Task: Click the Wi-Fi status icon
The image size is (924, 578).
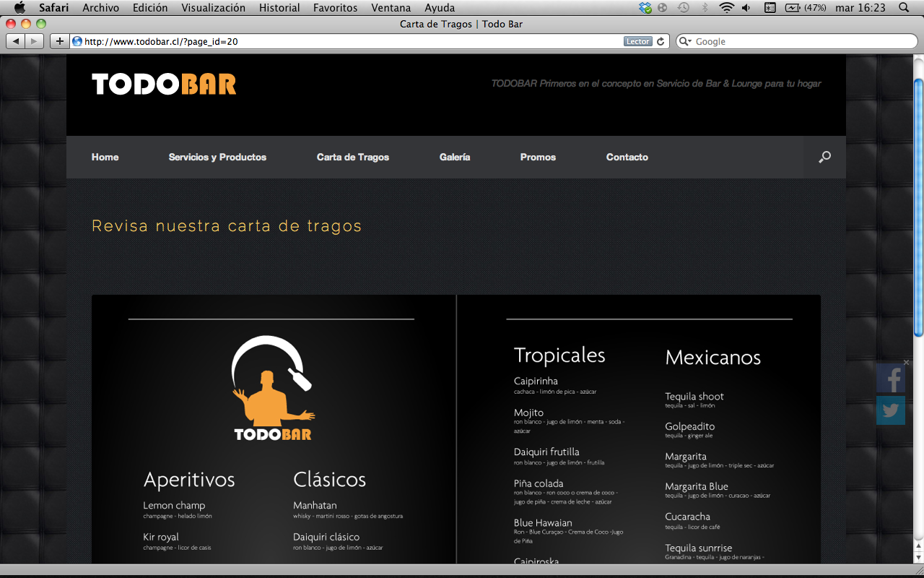Action: point(726,8)
